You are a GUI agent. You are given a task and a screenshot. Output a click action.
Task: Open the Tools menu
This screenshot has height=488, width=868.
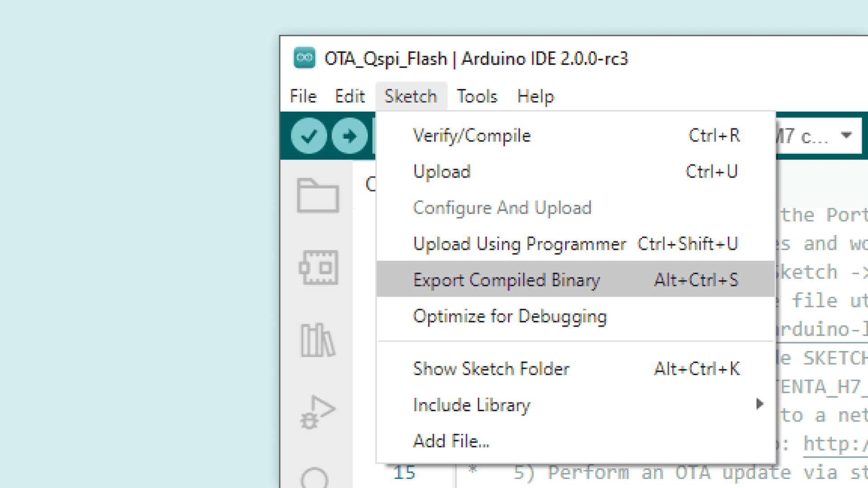(x=476, y=96)
